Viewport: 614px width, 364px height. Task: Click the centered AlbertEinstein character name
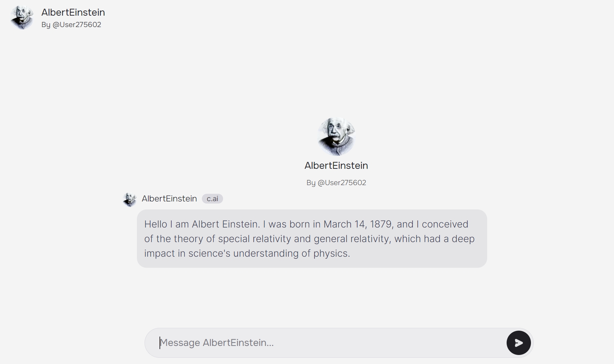336,165
